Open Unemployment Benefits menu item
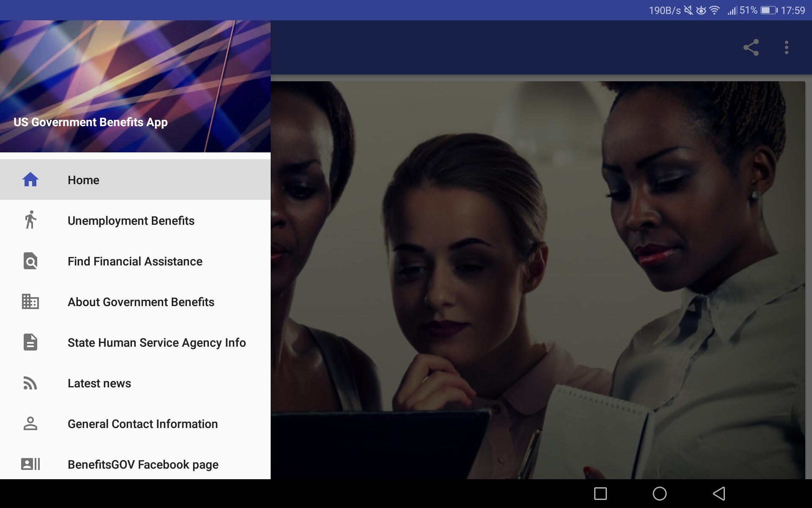Image resolution: width=812 pixels, height=508 pixels. click(135, 220)
